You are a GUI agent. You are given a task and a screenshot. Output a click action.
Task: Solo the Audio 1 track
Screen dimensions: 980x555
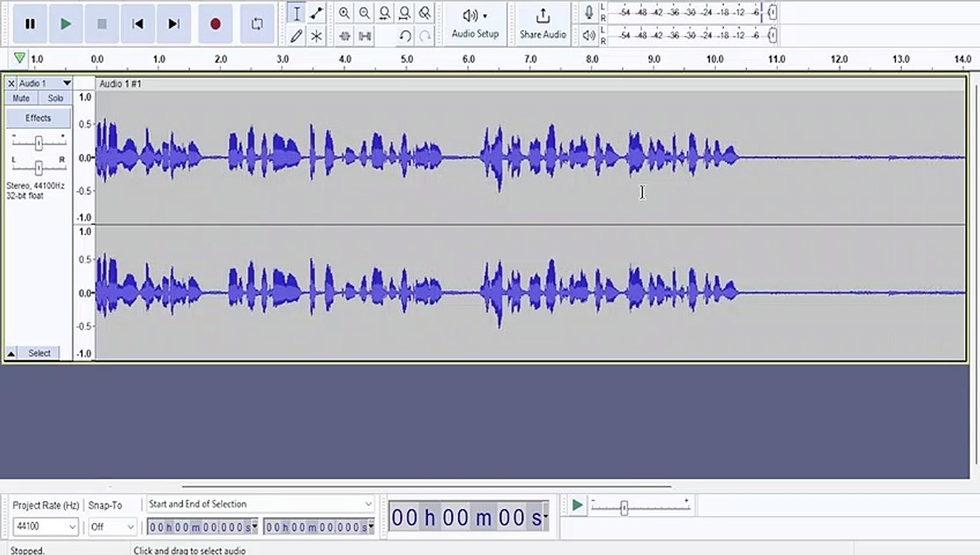[x=55, y=99]
